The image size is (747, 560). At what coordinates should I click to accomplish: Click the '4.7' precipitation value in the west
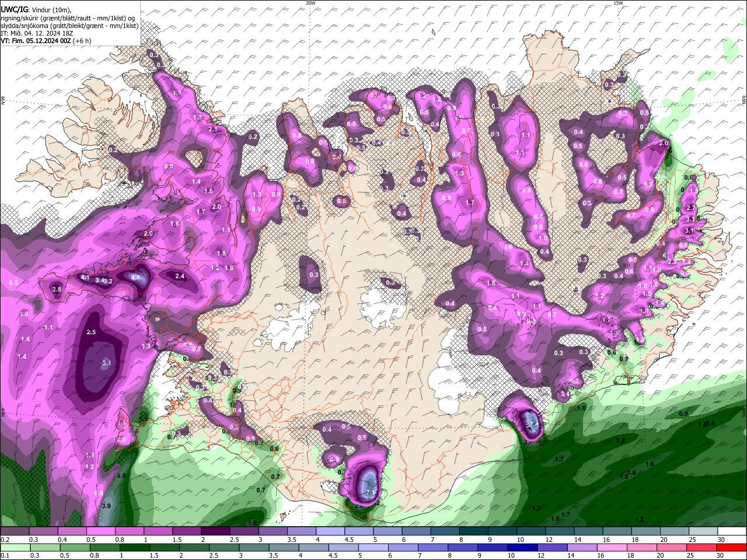136,278
